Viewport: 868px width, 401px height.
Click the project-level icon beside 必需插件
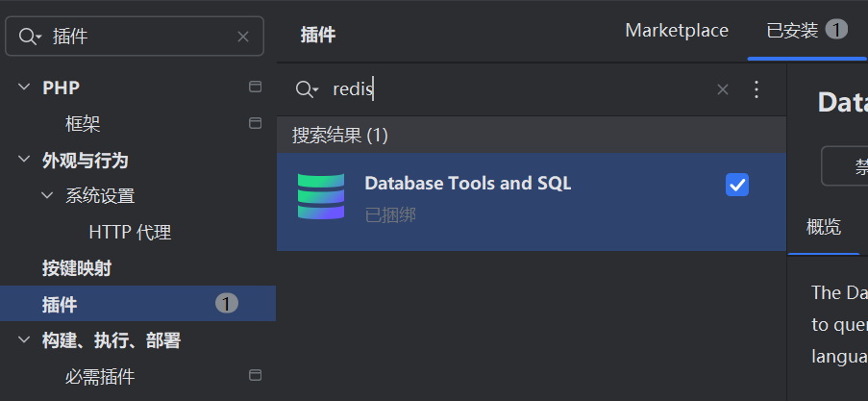(x=256, y=375)
